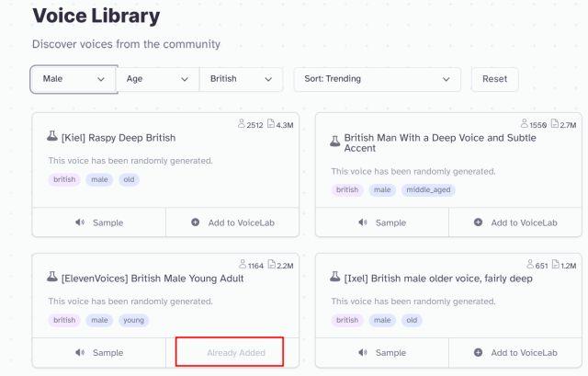588x376 pixels.
Task: Play Sample for Kiel Raspy Deep British
Action: pos(98,222)
